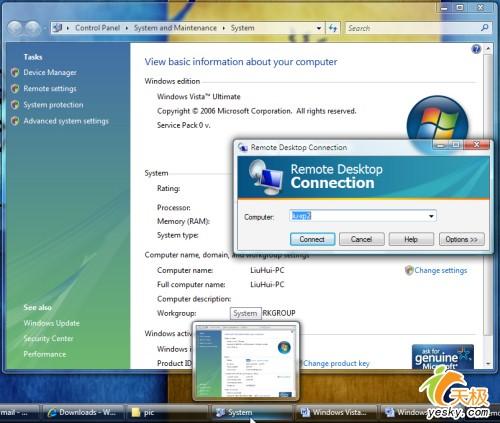The width and height of the screenshot is (500, 423).
Task: Select System breadcrumb in address bar
Action: 242,28
